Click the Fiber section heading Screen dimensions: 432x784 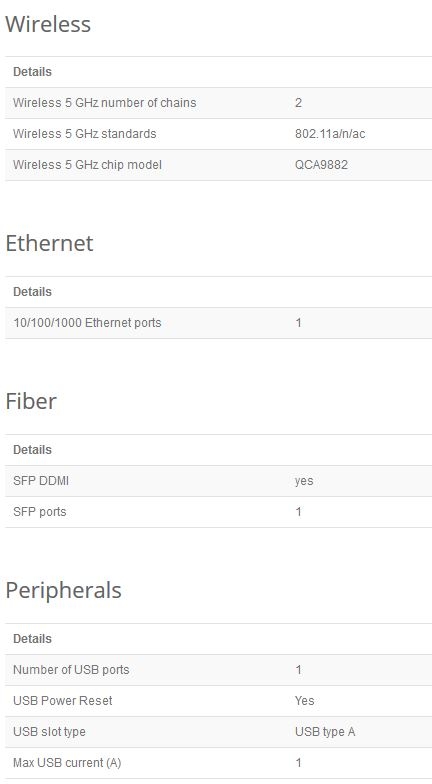point(31,402)
